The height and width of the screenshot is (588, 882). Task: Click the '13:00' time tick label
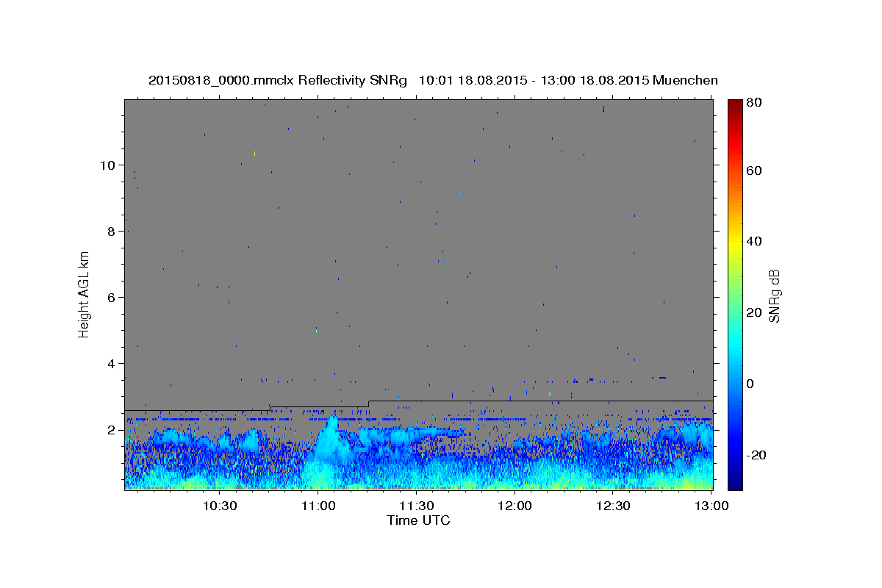tap(711, 506)
